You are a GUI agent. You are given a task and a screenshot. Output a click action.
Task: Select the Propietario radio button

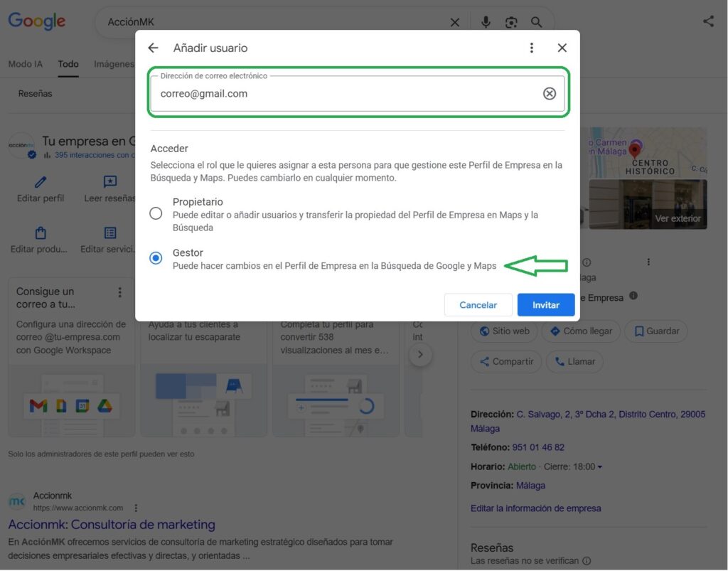click(156, 213)
